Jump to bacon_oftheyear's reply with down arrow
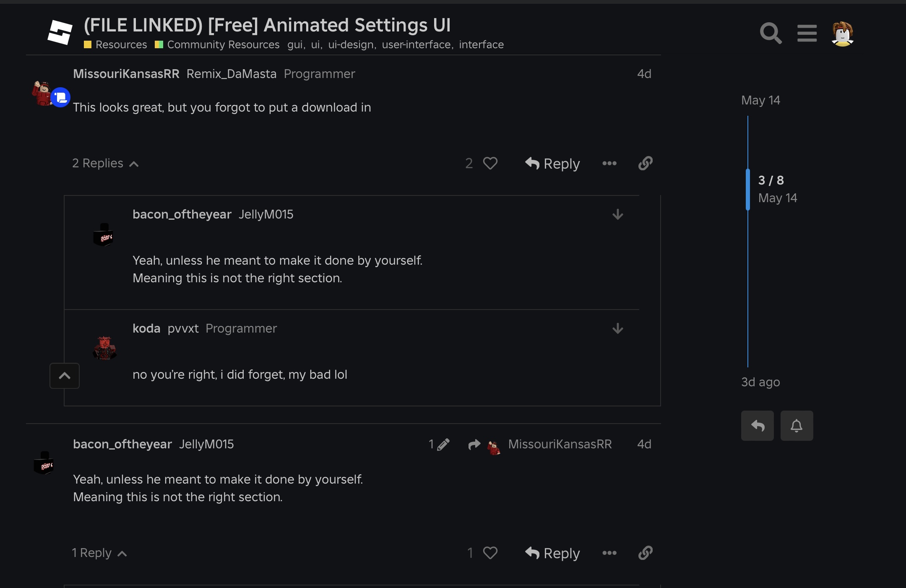Screen dimensions: 906x588 coord(617,215)
